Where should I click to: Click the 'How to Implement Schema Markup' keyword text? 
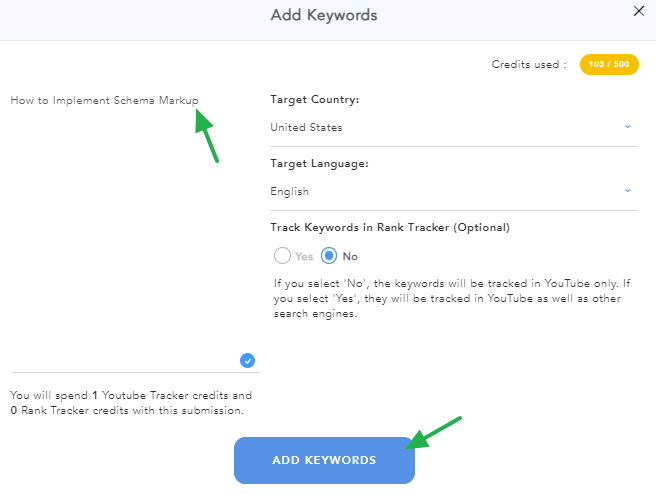[104, 100]
